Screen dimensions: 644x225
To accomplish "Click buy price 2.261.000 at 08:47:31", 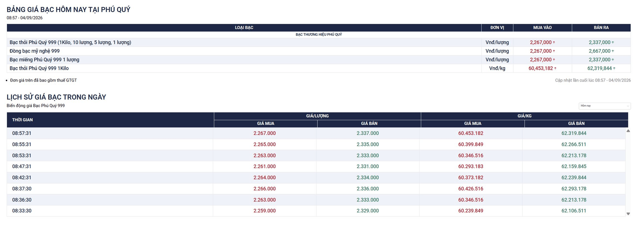I will tap(264, 166).
